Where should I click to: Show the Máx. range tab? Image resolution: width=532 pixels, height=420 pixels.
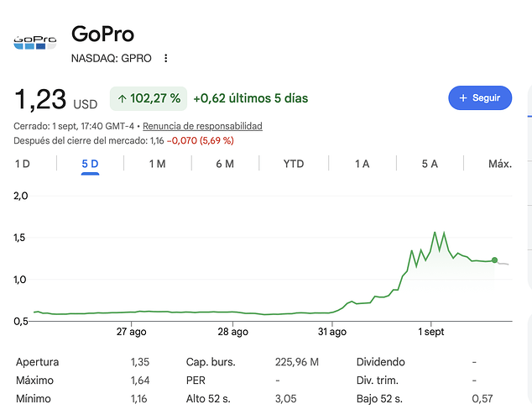[x=500, y=164]
